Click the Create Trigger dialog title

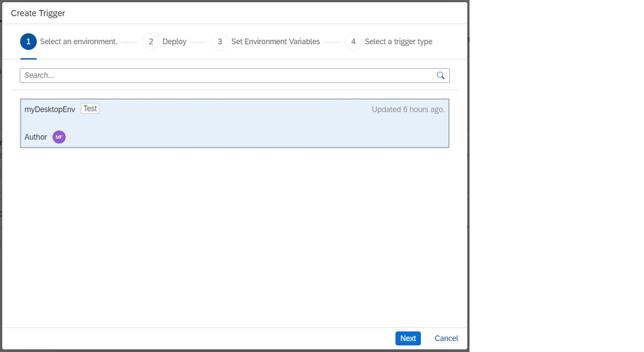coord(38,13)
